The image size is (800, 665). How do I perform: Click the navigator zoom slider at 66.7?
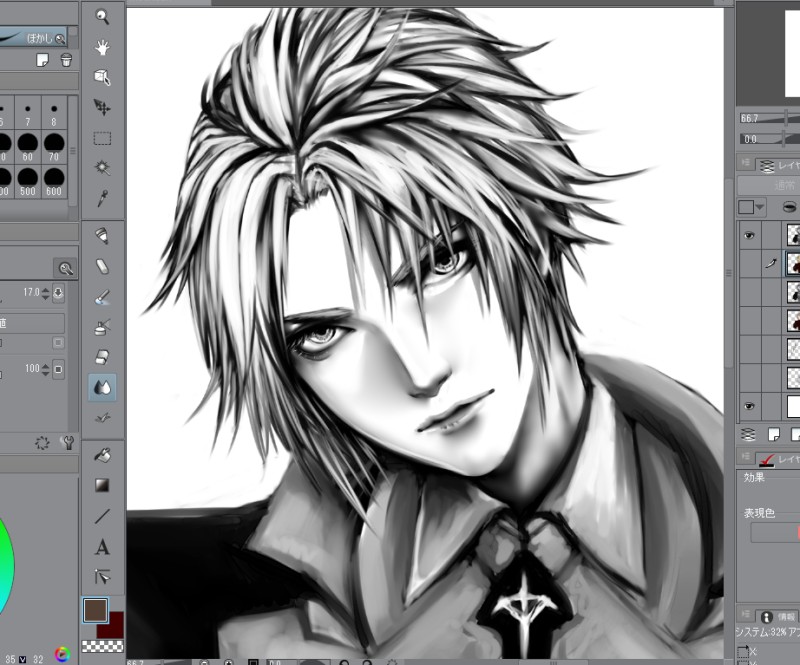click(769, 118)
